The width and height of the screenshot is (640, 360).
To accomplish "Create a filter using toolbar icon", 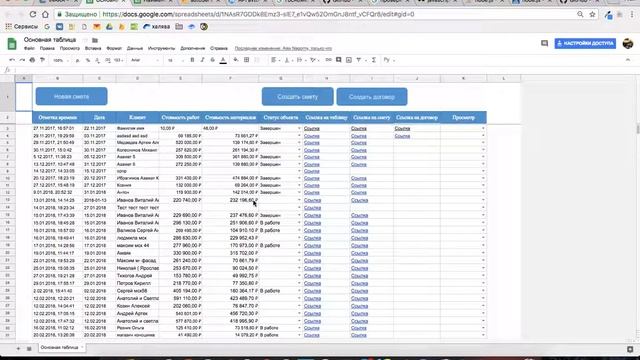I will click(x=359, y=60).
